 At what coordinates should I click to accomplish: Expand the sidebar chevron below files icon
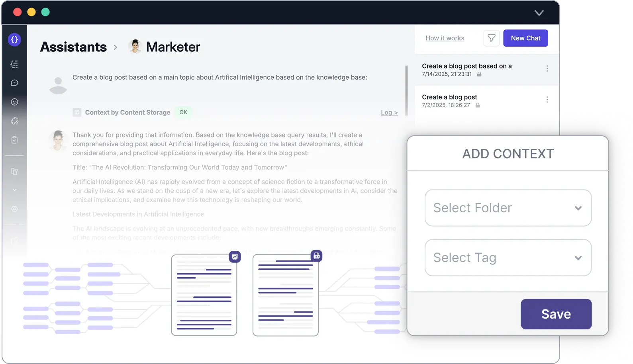click(x=15, y=190)
